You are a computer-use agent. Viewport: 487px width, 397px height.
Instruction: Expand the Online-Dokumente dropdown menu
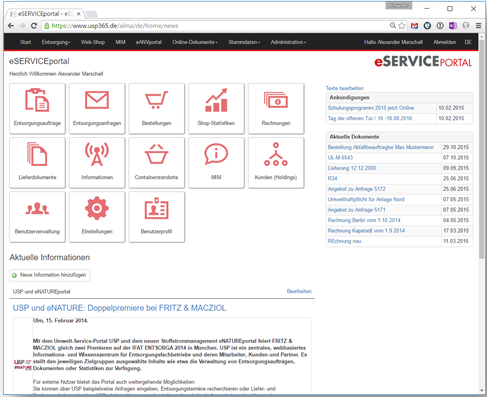click(x=195, y=42)
